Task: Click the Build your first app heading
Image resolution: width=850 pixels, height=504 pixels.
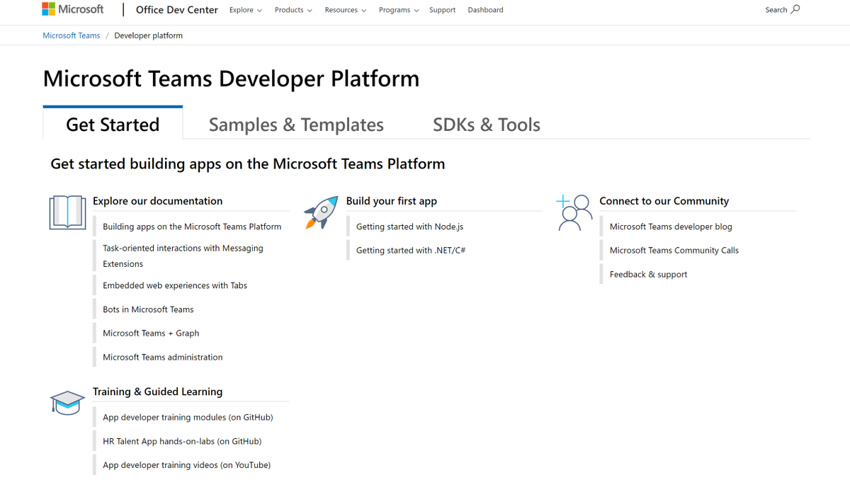Action: tap(392, 201)
